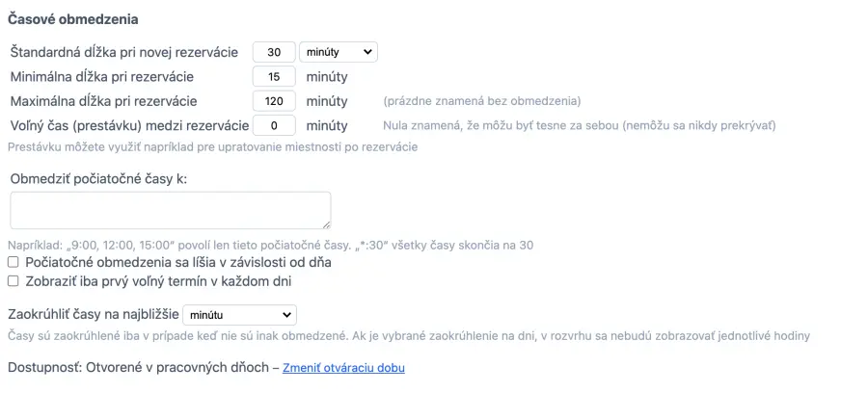Click the minimum reservation length field showing 15

(274, 76)
